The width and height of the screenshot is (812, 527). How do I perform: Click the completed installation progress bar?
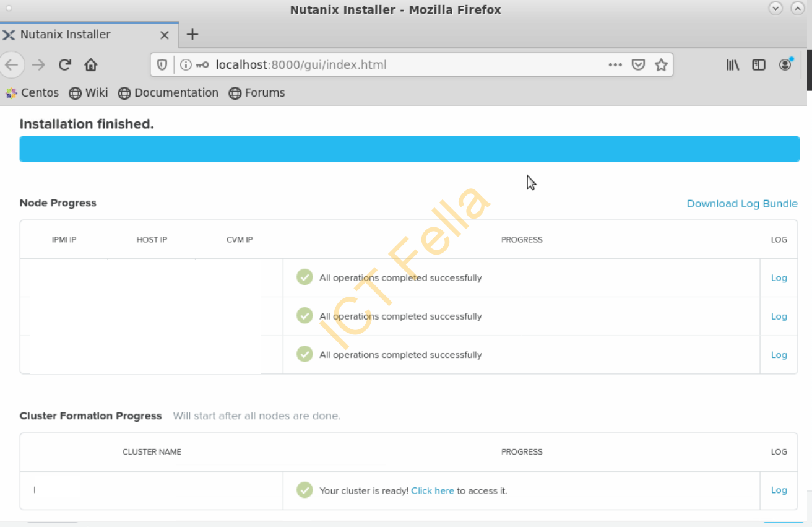410,149
